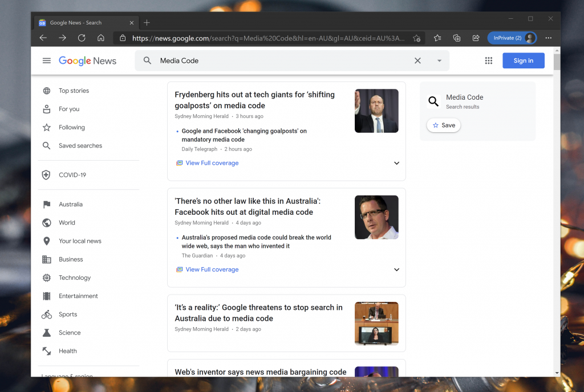The height and width of the screenshot is (392, 584).
Task: Click the chip icon beside Technology
Action: (x=47, y=277)
